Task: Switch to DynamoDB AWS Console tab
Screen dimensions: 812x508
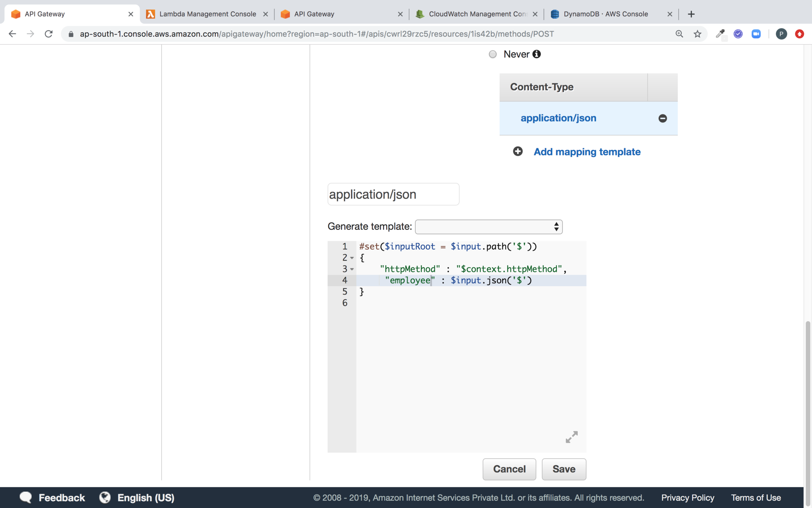Action: [x=605, y=14]
